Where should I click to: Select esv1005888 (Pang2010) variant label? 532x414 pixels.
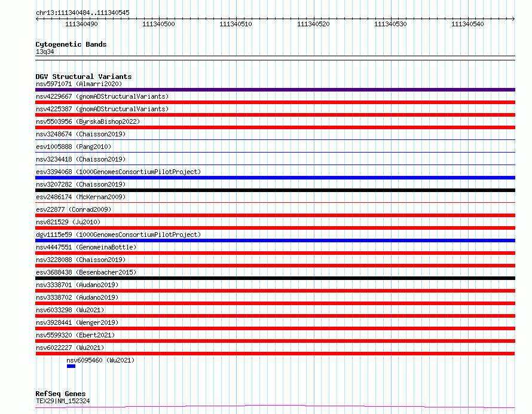(x=74, y=147)
